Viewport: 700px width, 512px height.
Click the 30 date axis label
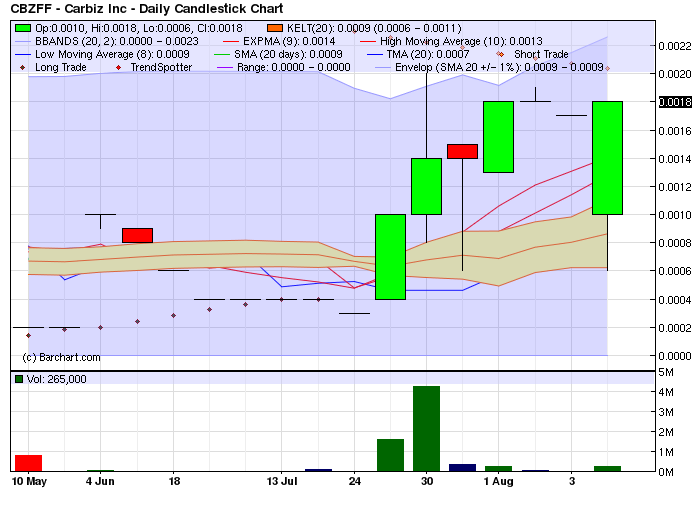tap(427, 482)
